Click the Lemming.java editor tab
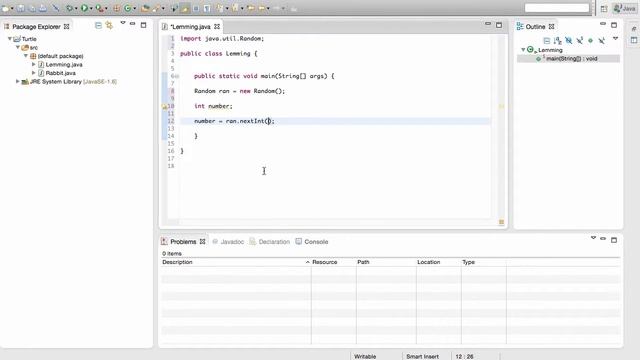This screenshot has height=360, width=640. tap(190, 27)
